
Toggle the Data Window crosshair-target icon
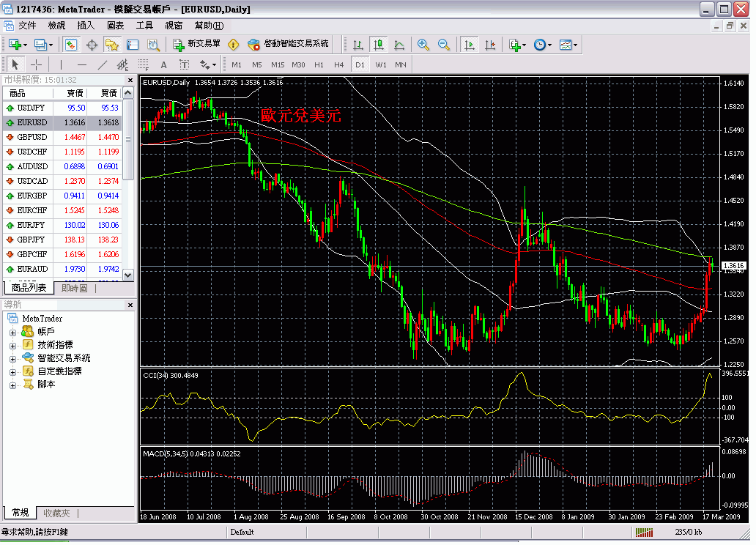coord(92,45)
